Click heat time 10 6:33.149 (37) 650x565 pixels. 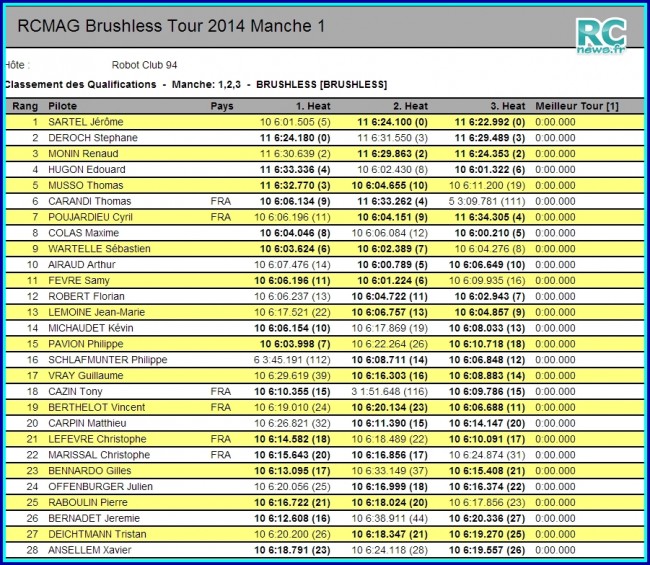point(390,471)
